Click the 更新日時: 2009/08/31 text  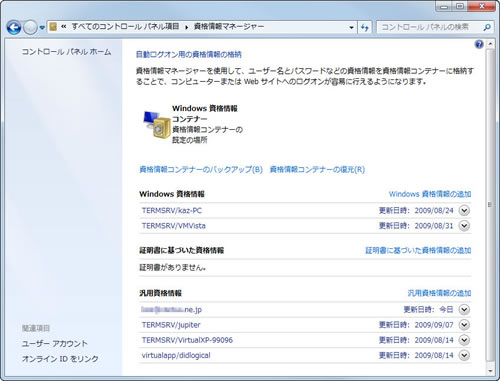pos(416,226)
